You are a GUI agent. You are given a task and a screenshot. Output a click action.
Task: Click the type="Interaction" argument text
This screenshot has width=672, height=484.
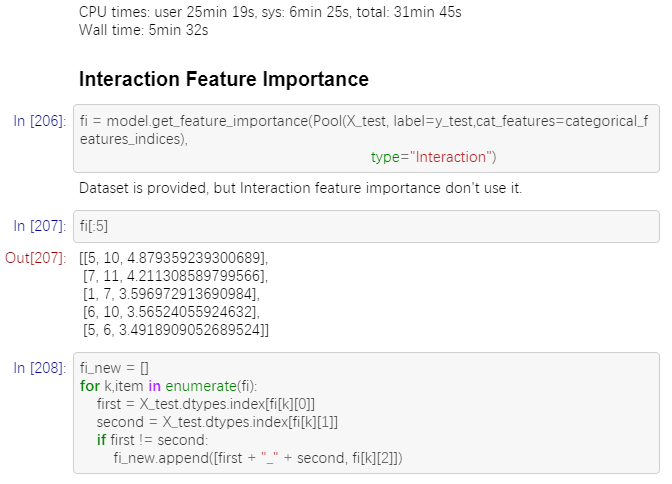[x=433, y=157]
